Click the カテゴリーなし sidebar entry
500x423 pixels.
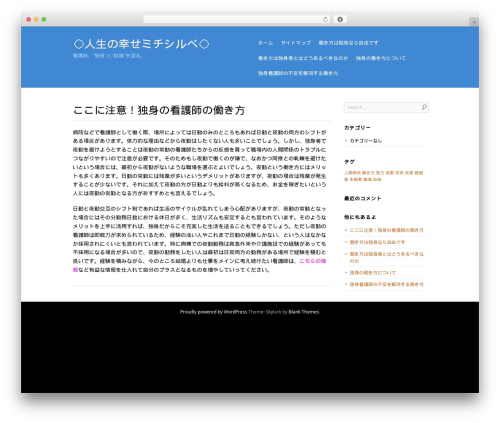(366, 141)
